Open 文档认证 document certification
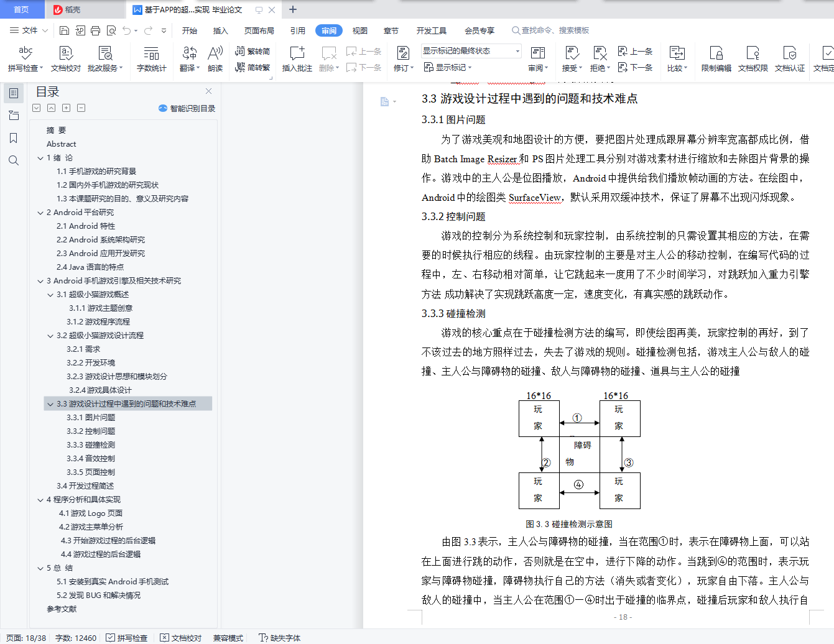The height and width of the screenshot is (644, 834). pyautogui.click(x=790, y=58)
